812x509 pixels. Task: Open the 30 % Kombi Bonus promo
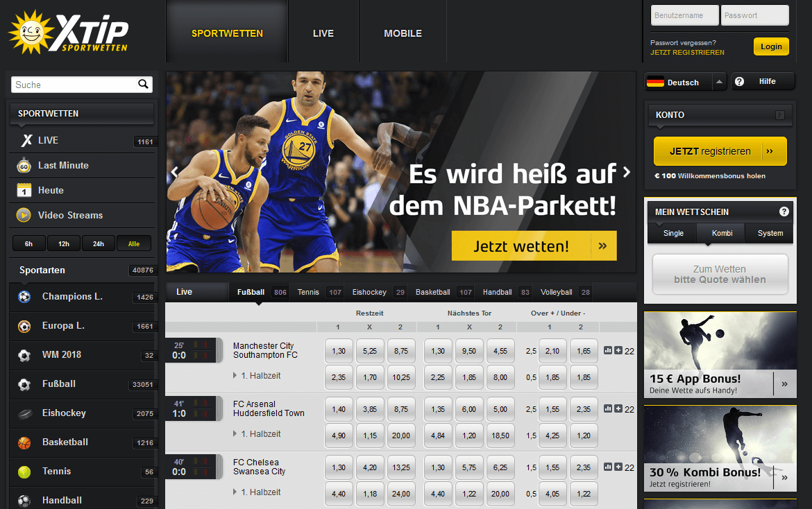tap(720, 449)
